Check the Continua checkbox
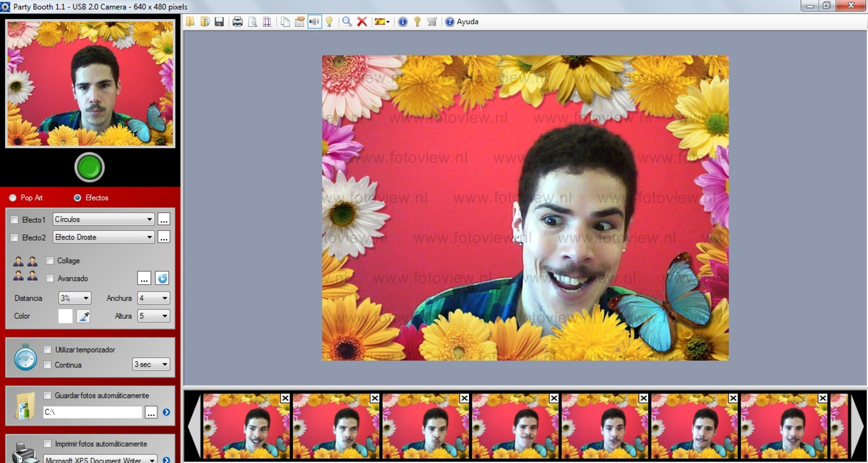Viewport: 868px width, 463px height. pos(47,365)
